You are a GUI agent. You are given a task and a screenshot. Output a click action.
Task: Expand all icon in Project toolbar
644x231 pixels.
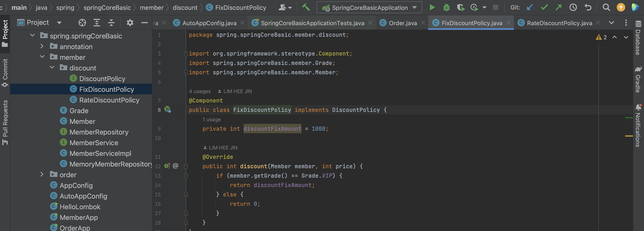(97, 23)
